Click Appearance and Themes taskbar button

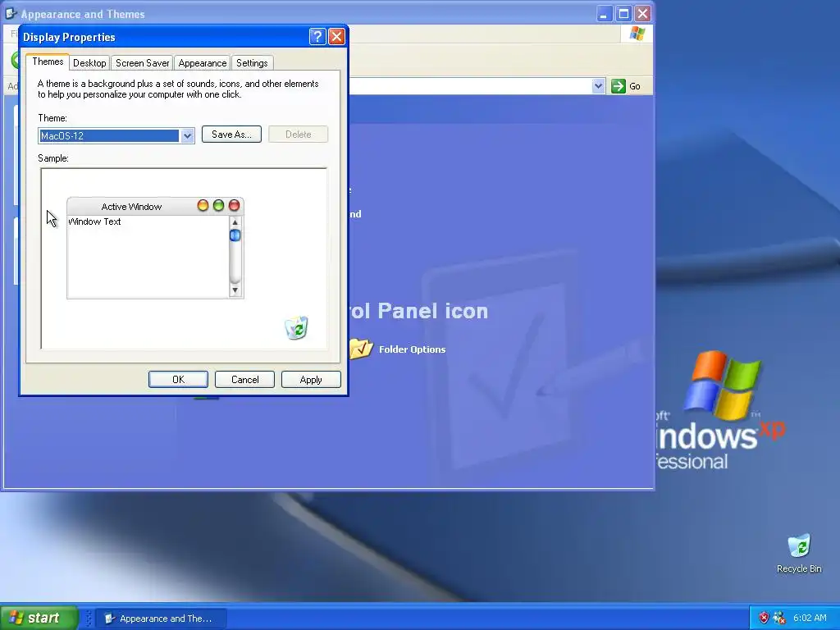(x=161, y=619)
